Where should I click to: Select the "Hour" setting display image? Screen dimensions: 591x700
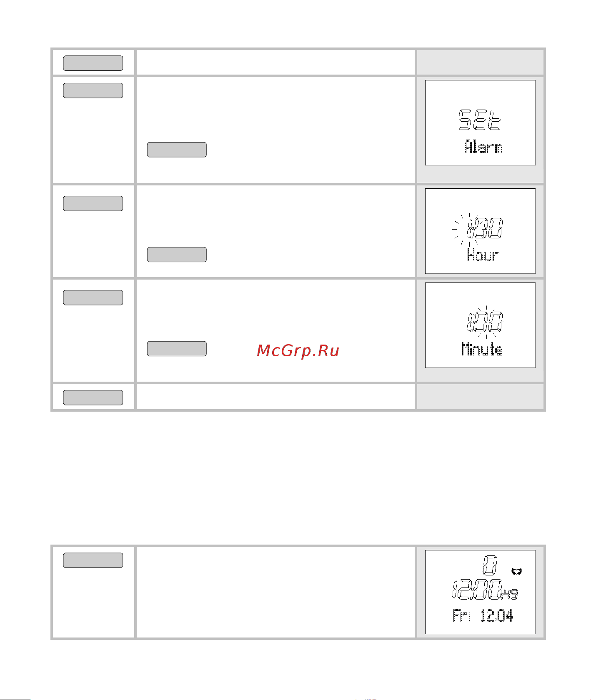(x=480, y=231)
